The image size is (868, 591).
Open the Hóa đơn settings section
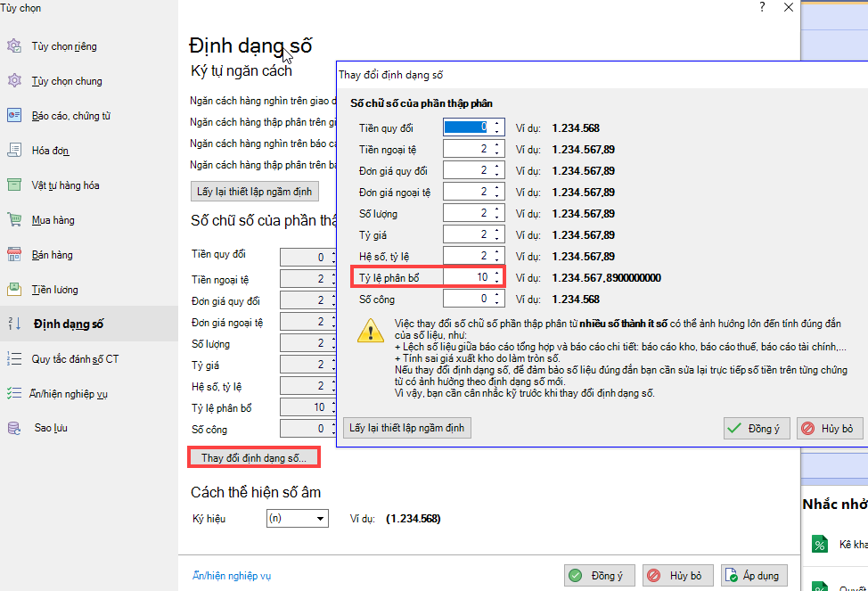pyautogui.click(x=50, y=151)
